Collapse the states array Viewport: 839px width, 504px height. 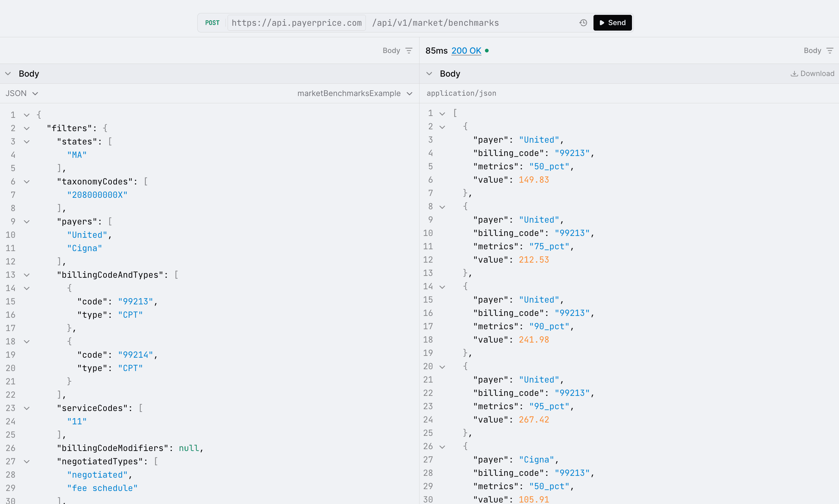(27, 142)
